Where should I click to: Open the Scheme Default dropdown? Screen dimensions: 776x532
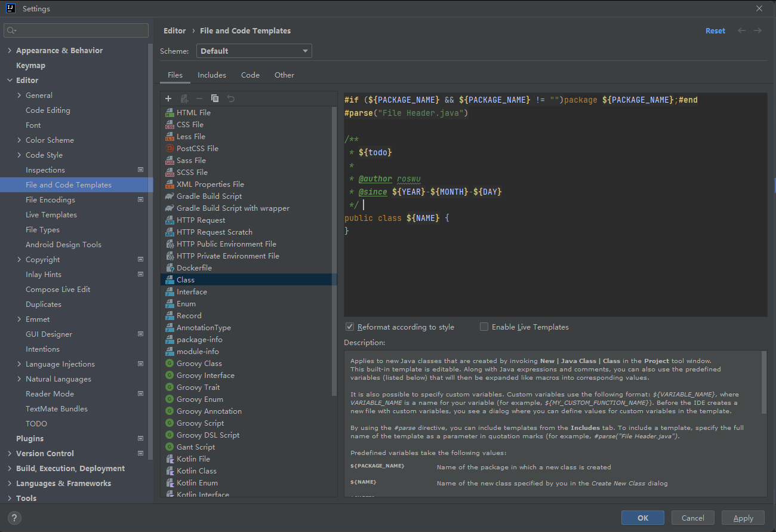click(254, 51)
